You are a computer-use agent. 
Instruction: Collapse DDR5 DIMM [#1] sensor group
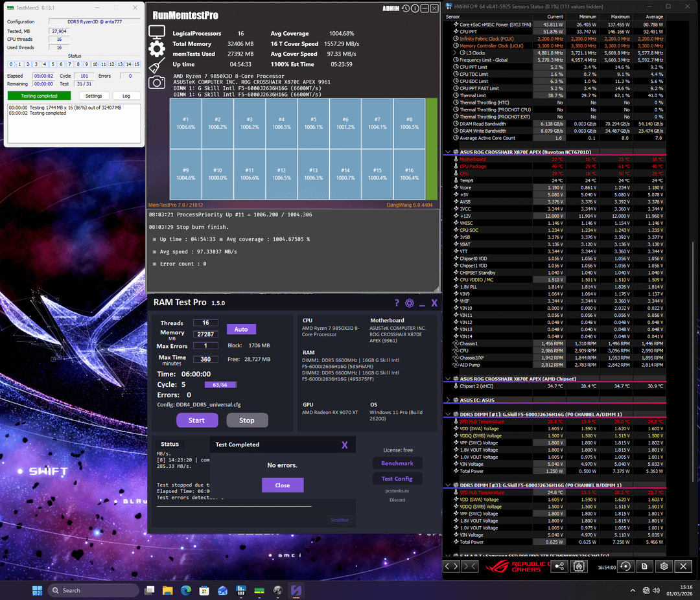point(447,413)
